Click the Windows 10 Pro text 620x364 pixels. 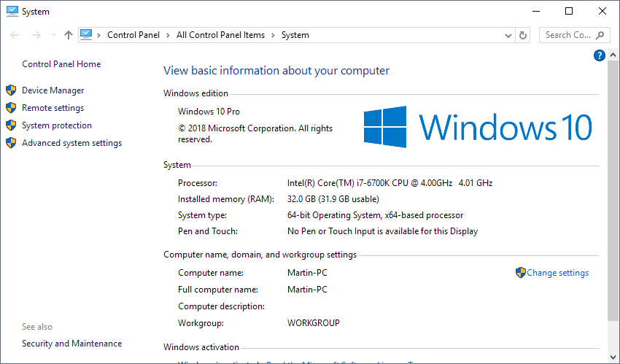209,112
